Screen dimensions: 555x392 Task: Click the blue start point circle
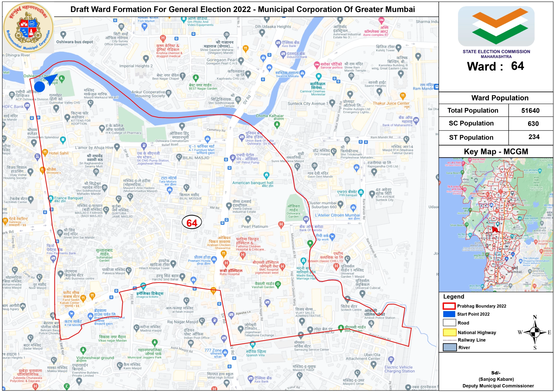pos(39,87)
